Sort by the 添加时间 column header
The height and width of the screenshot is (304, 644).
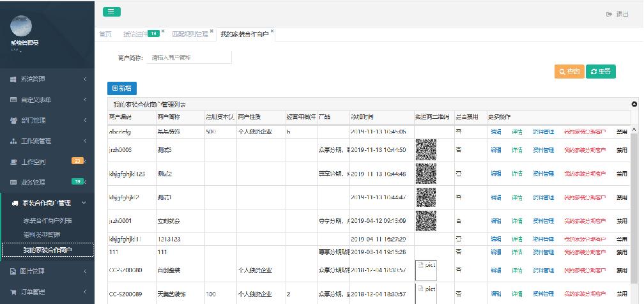(381, 117)
